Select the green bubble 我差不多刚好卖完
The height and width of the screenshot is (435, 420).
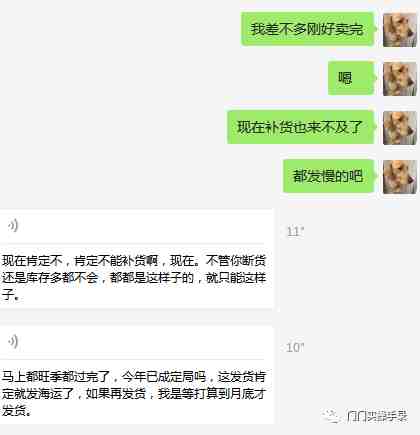(307, 29)
